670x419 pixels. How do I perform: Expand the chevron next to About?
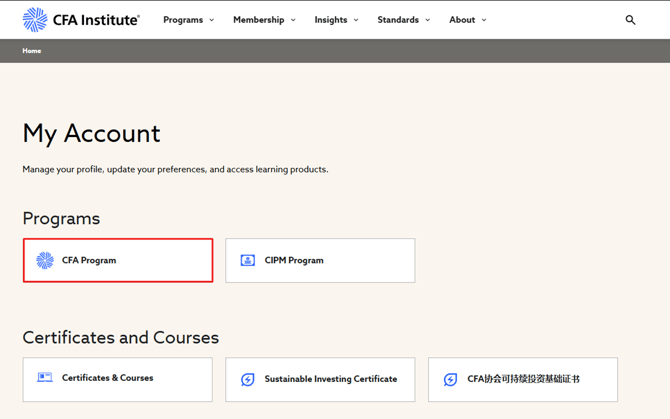pos(484,20)
